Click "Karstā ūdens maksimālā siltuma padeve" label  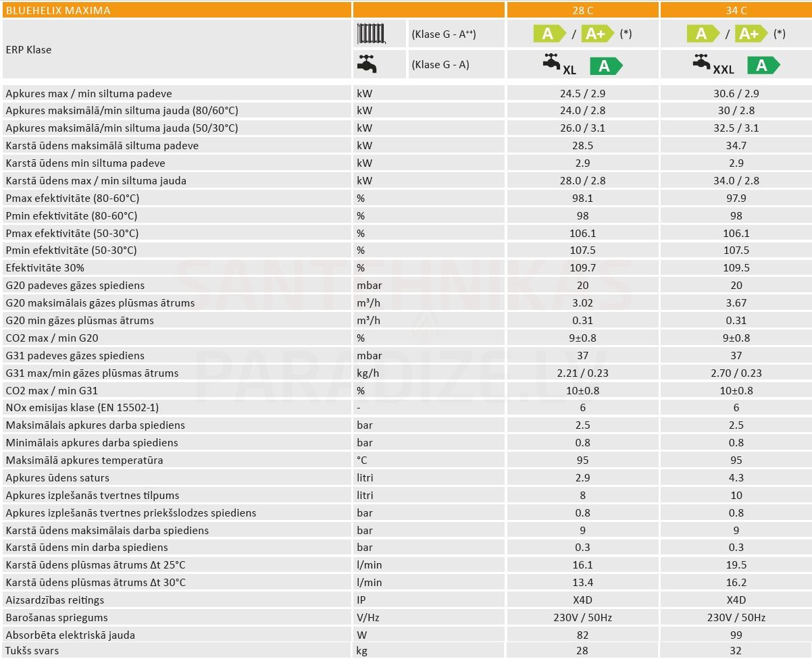[x=102, y=146]
